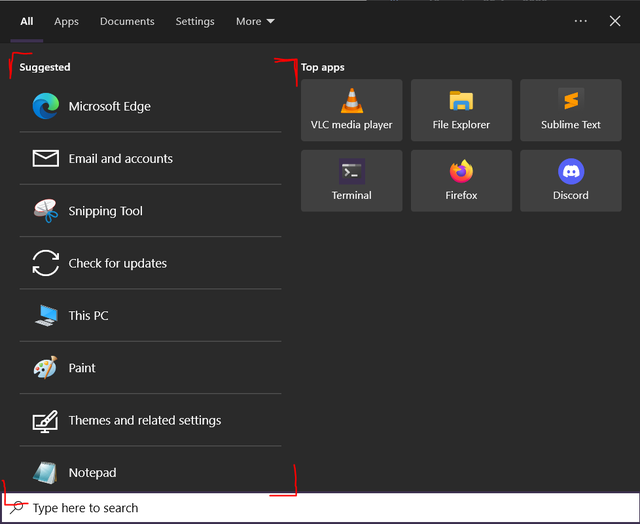Select 'Check for updates' text

point(118,264)
